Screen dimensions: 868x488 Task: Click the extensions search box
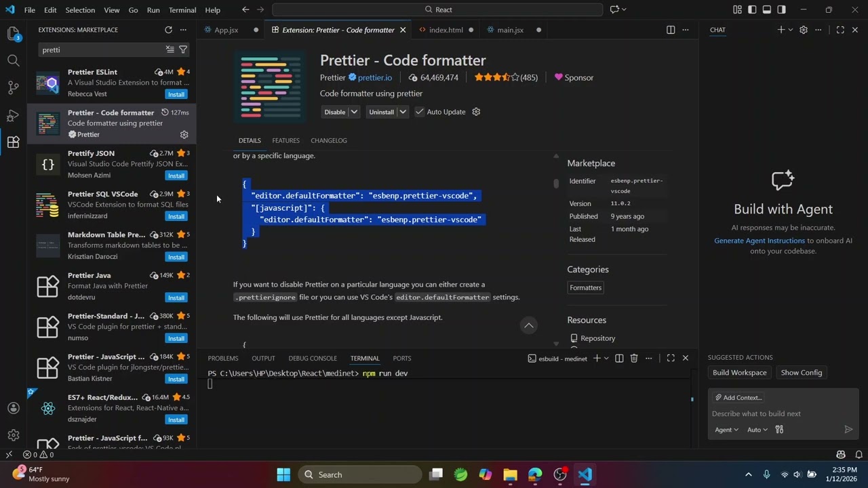[102, 49]
